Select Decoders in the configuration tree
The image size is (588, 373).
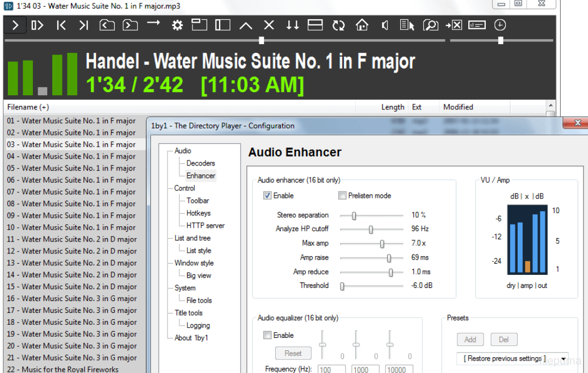coord(201,163)
